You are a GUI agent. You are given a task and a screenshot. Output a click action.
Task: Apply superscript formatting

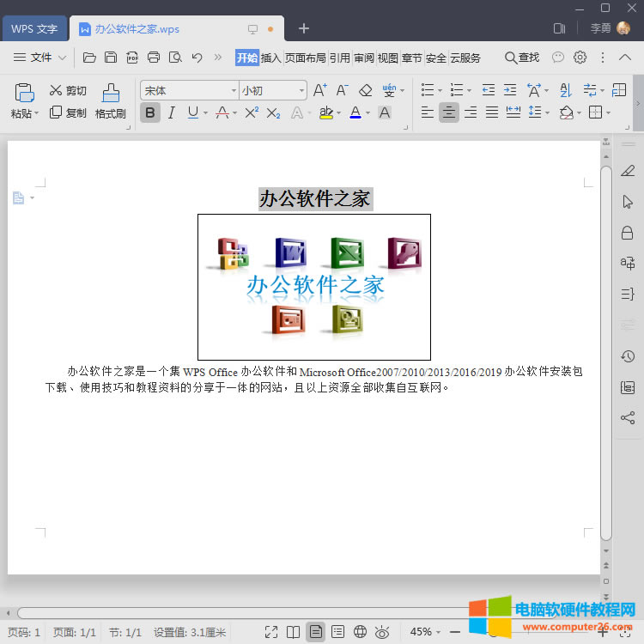click(252, 112)
